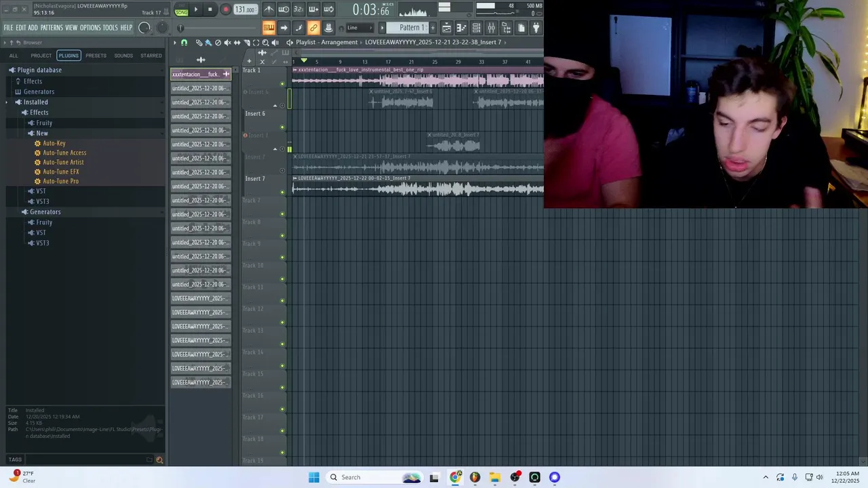Viewport: 868px width, 488px height.
Task: Click the Play button in transport
Action: tap(195, 9)
